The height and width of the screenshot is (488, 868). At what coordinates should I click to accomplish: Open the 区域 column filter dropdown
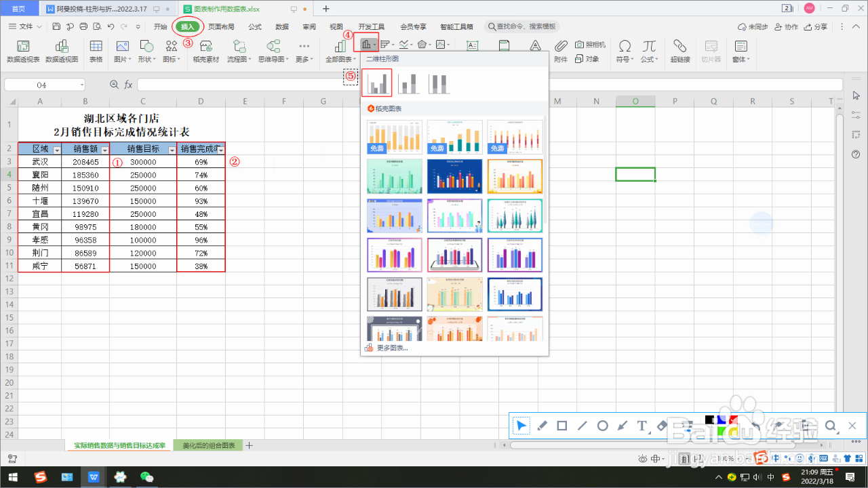57,150
